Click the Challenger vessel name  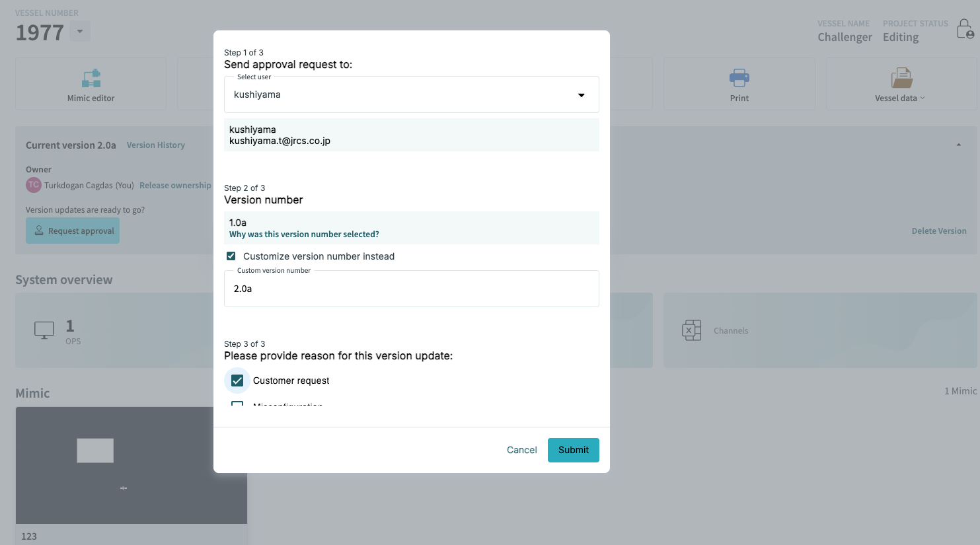(845, 37)
